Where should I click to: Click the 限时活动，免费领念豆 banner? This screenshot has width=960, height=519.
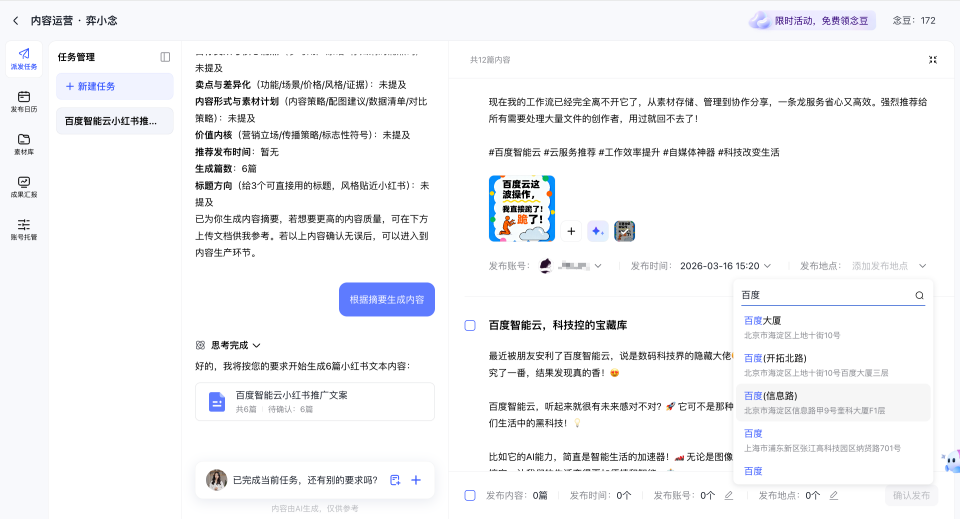click(x=812, y=20)
